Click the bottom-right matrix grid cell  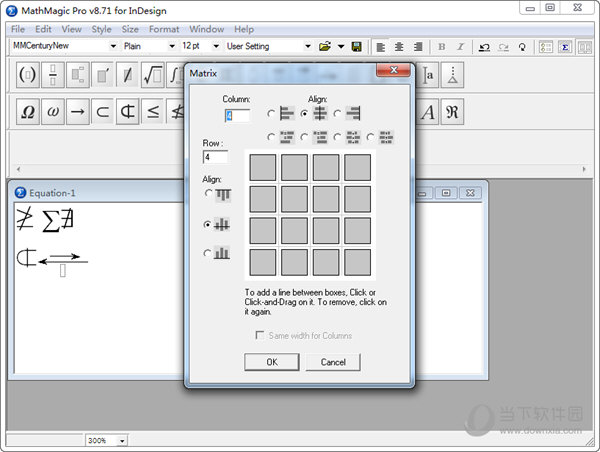pyautogui.click(x=357, y=262)
